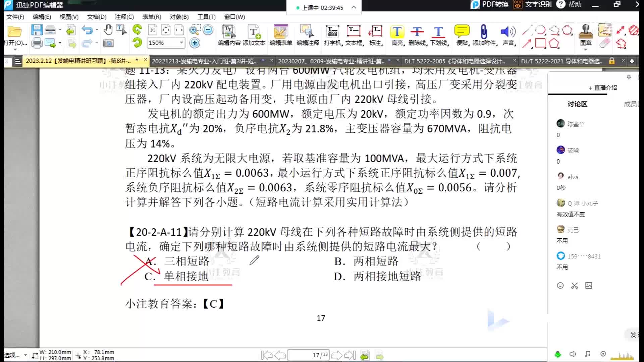Click the Save floppy disk icon
Viewport: 644px width, 362px height.
(37, 30)
